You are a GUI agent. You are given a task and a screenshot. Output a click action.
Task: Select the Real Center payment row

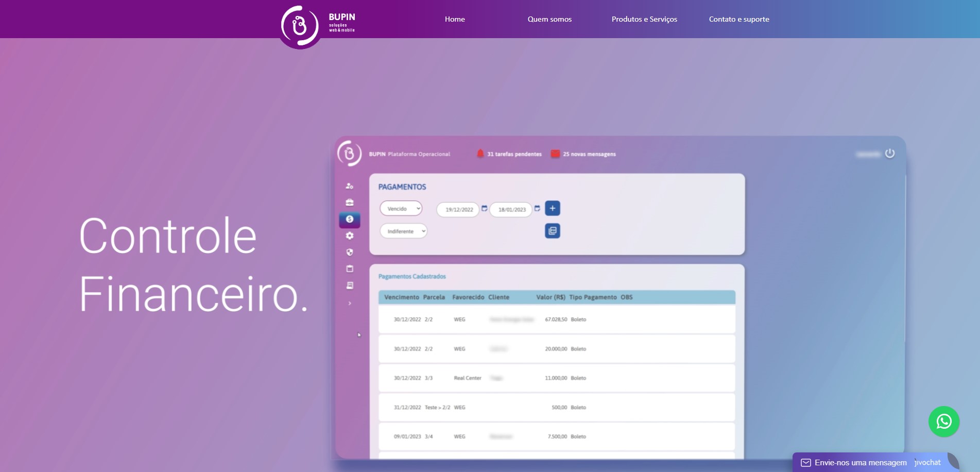click(557, 378)
